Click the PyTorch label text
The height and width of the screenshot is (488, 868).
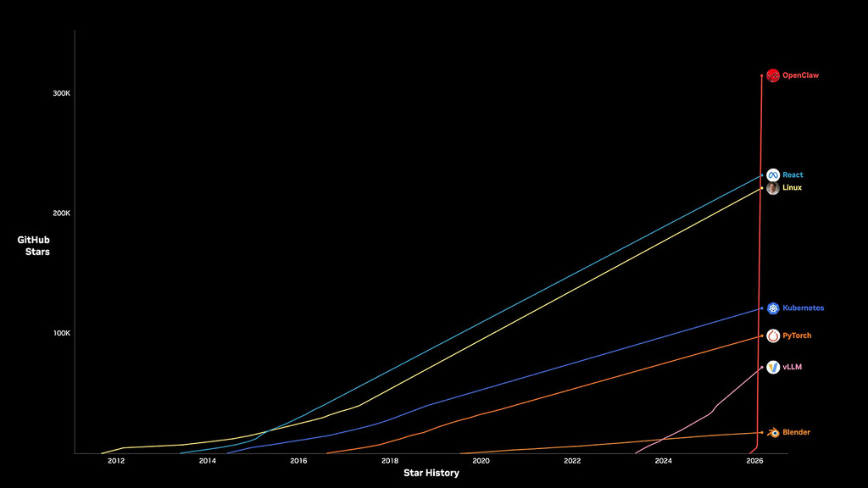(797, 336)
